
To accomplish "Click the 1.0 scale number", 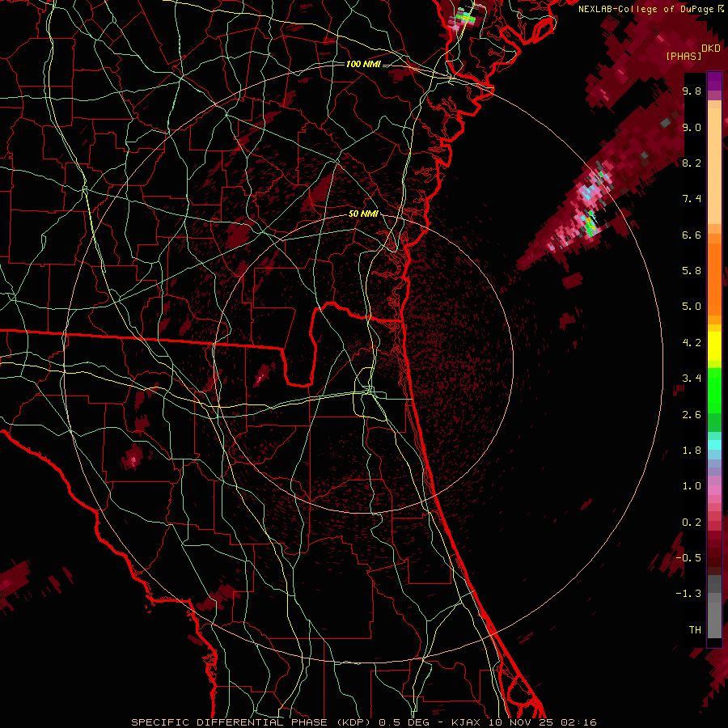I will point(692,486).
